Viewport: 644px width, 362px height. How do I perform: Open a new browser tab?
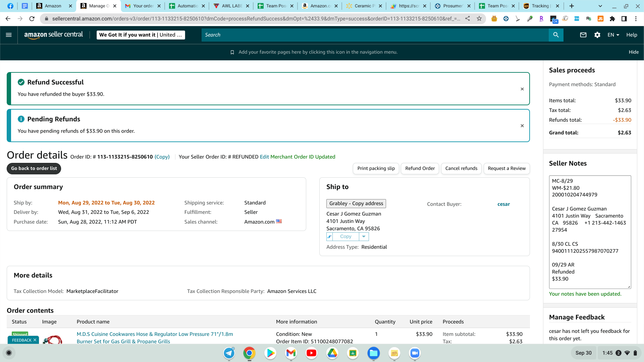572,6
